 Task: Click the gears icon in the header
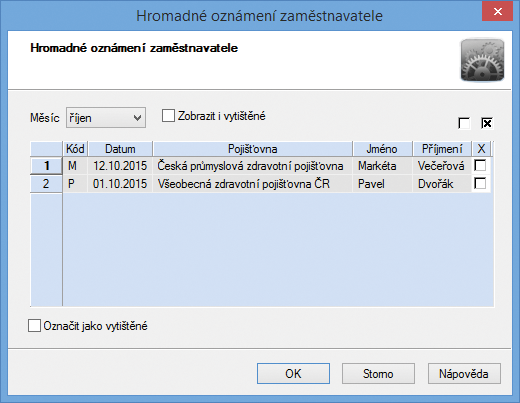point(482,60)
